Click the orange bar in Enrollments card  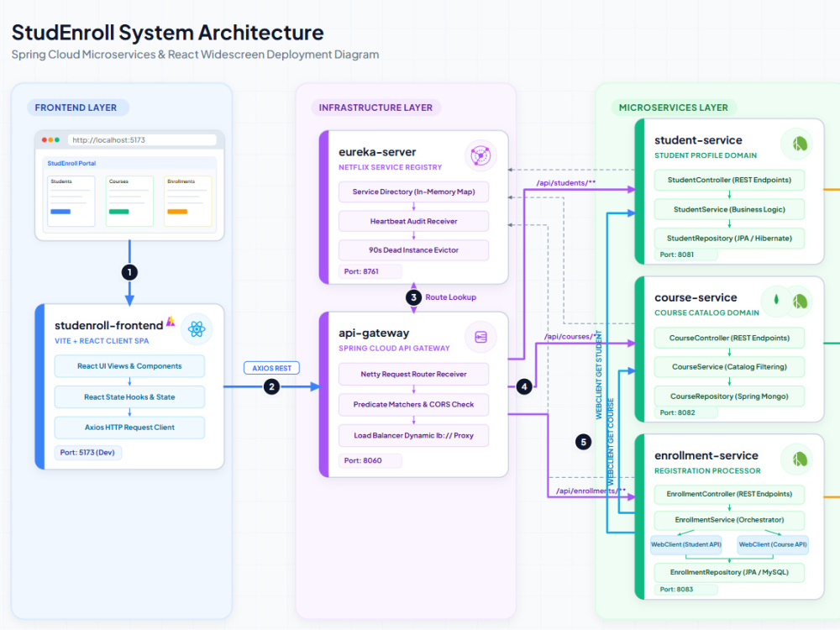click(x=177, y=212)
